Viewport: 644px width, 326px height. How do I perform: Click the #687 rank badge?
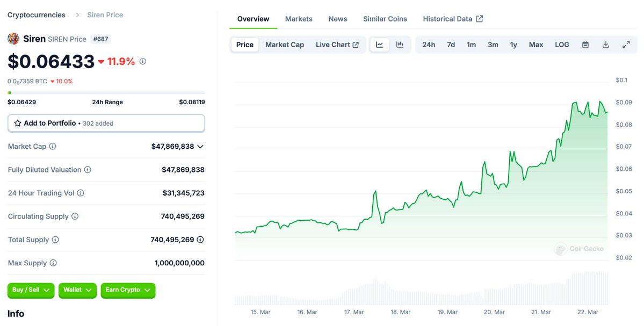click(x=100, y=39)
